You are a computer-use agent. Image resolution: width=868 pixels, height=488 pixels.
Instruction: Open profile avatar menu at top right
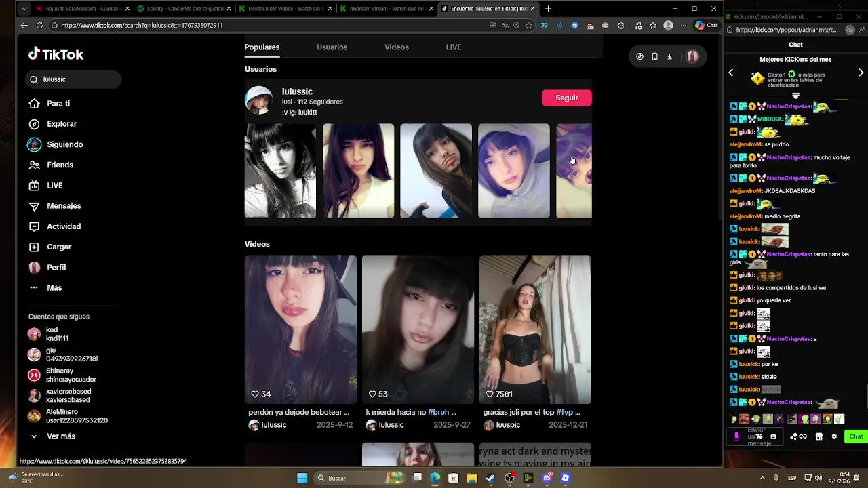pos(692,56)
